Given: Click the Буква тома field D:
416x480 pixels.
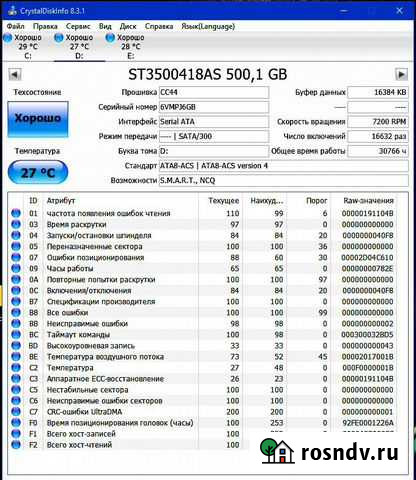Looking at the screenshot, I should pos(214,151).
